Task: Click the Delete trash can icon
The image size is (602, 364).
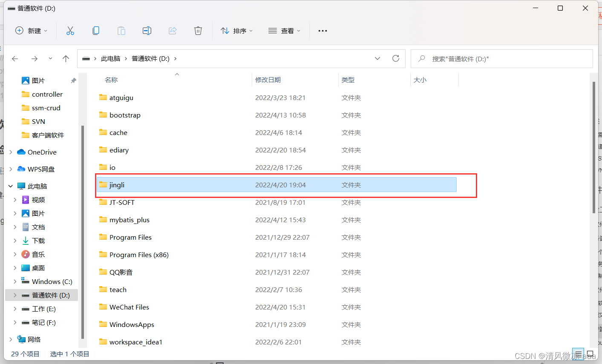Action: 198,31
